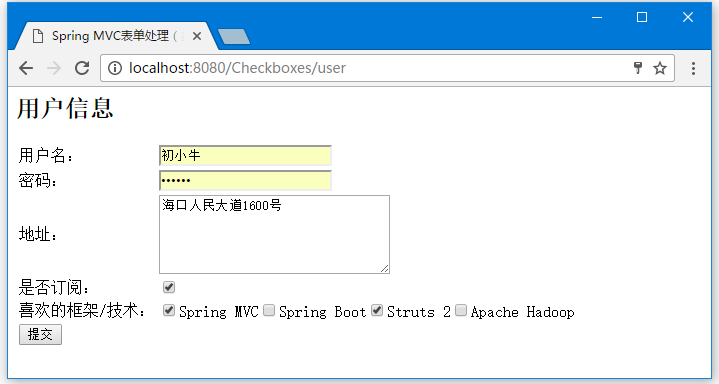Image resolution: width=719 pixels, height=384 pixels.
Task: Click the page icon on the tab
Action: (x=38, y=36)
